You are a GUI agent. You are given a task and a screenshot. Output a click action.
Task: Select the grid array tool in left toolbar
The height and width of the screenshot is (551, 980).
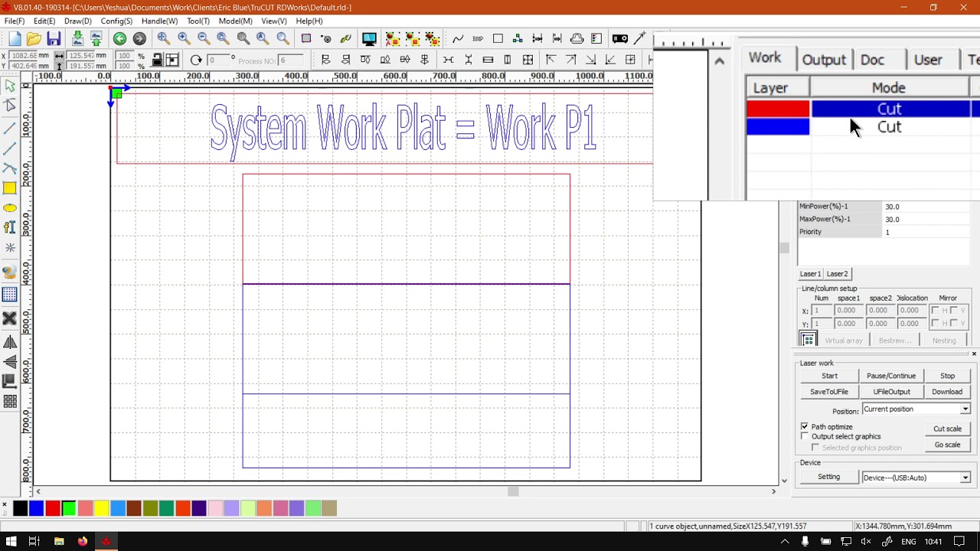tap(10, 295)
